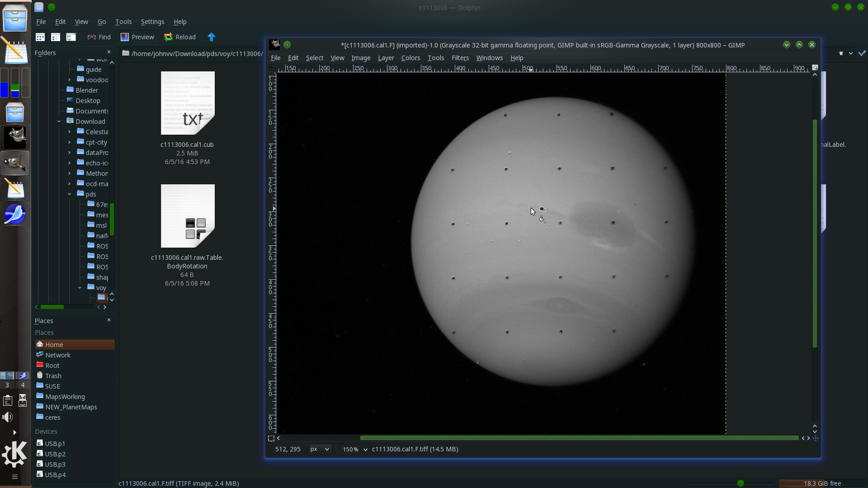The image size is (868, 488).
Task: Select c1113006.cal1.cub file thumbnail
Action: point(188,103)
